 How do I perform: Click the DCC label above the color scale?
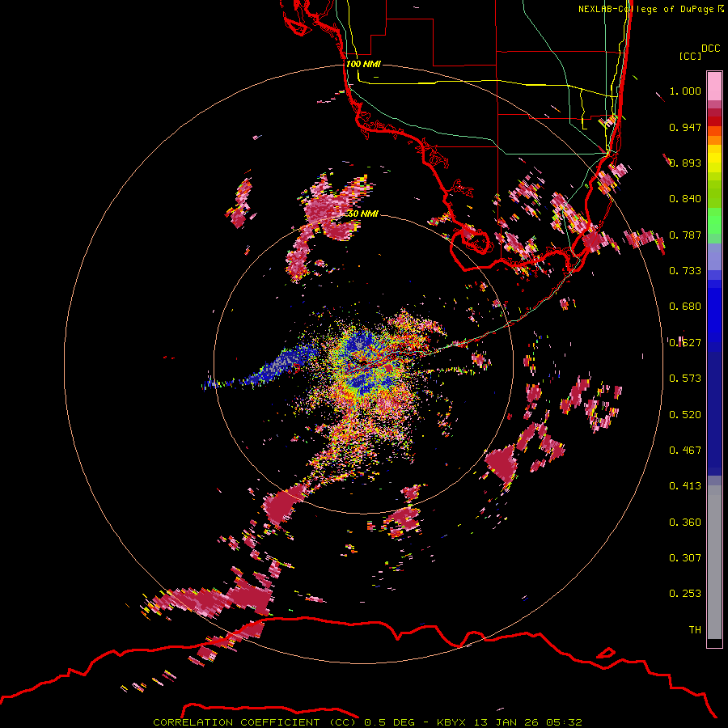pos(711,49)
